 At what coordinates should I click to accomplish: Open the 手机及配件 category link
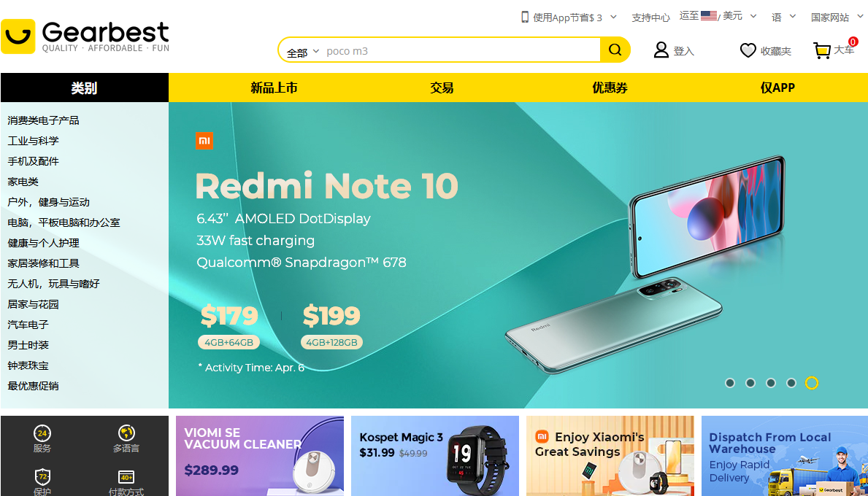point(33,161)
